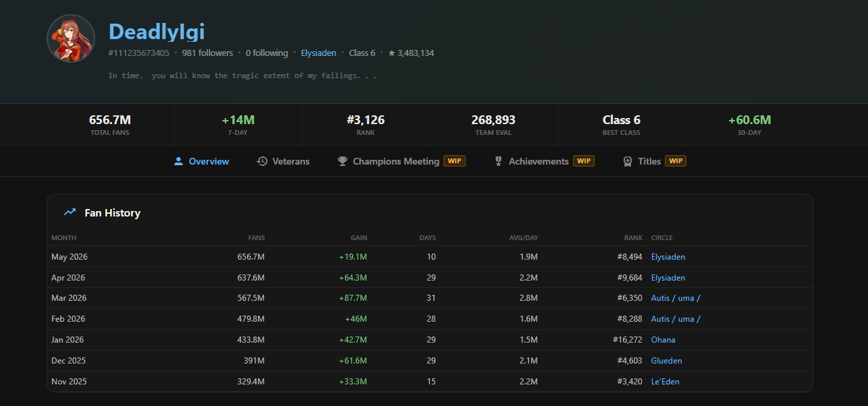Click the Veterans history clock icon
The width and height of the screenshot is (868, 406).
[262, 161]
